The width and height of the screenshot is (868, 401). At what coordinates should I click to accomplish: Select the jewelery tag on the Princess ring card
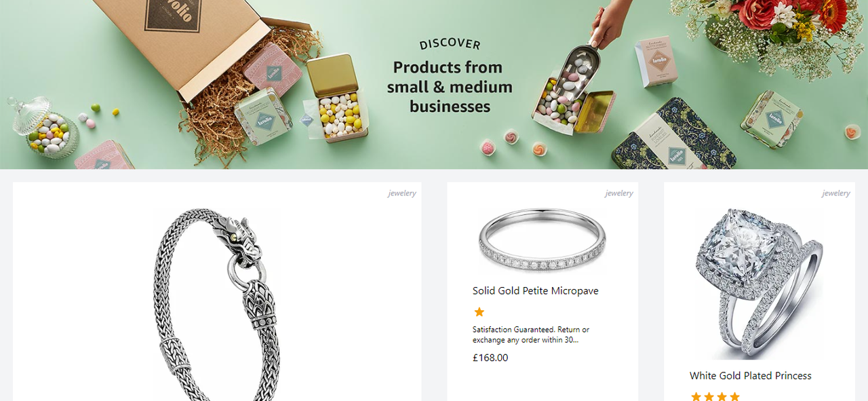(836, 193)
